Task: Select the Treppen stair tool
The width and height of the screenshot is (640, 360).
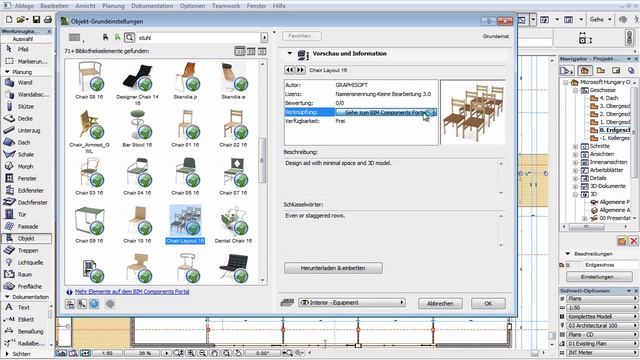Action: (28, 250)
